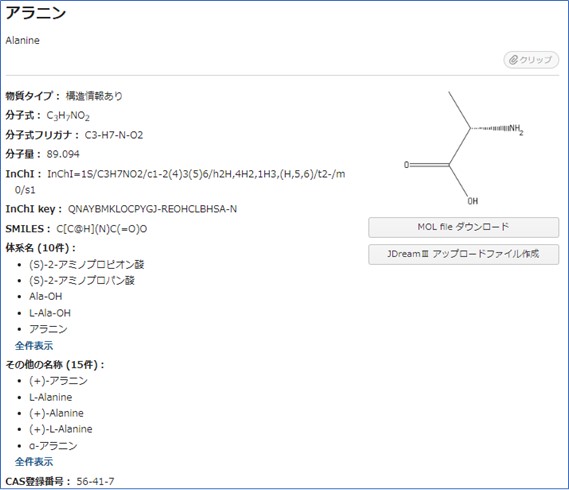Click the alanine structure image

[x=464, y=148]
